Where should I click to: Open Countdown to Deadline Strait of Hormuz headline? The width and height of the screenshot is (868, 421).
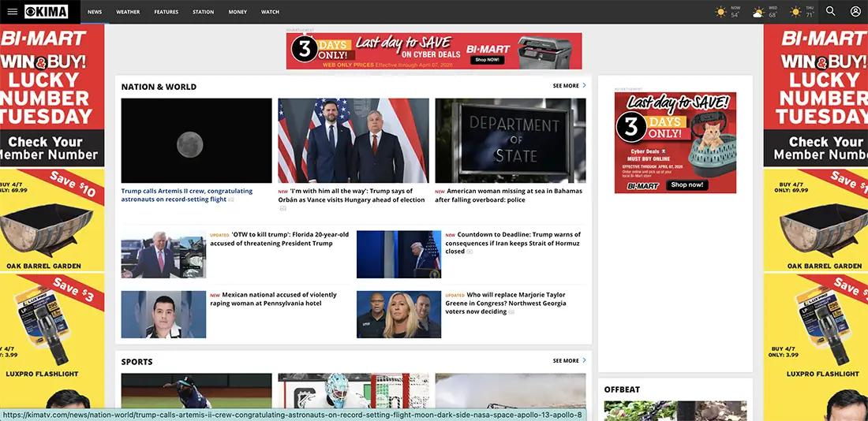tap(513, 243)
